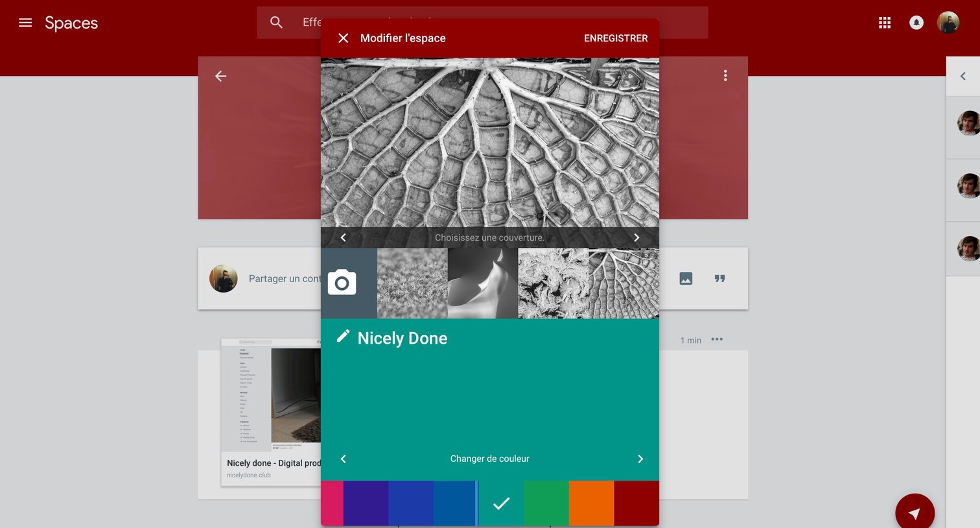This screenshot has height=528, width=980.
Task: Go to the previous cover image arrow
Action: [344, 237]
